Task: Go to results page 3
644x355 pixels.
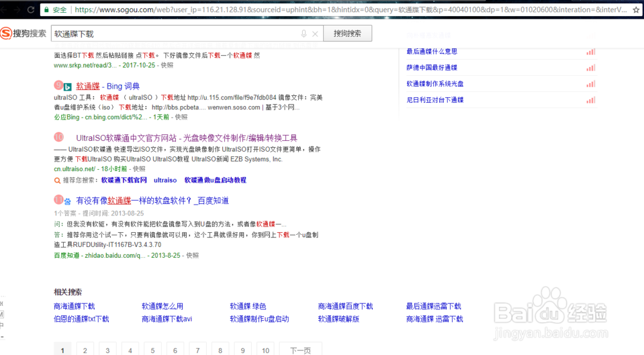Action: tap(108, 350)
